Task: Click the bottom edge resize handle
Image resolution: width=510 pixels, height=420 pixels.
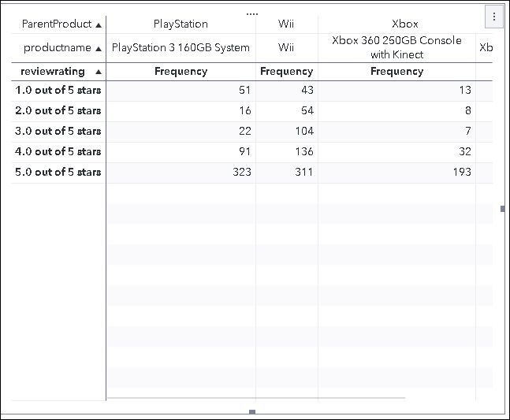Action: (252, 412)
